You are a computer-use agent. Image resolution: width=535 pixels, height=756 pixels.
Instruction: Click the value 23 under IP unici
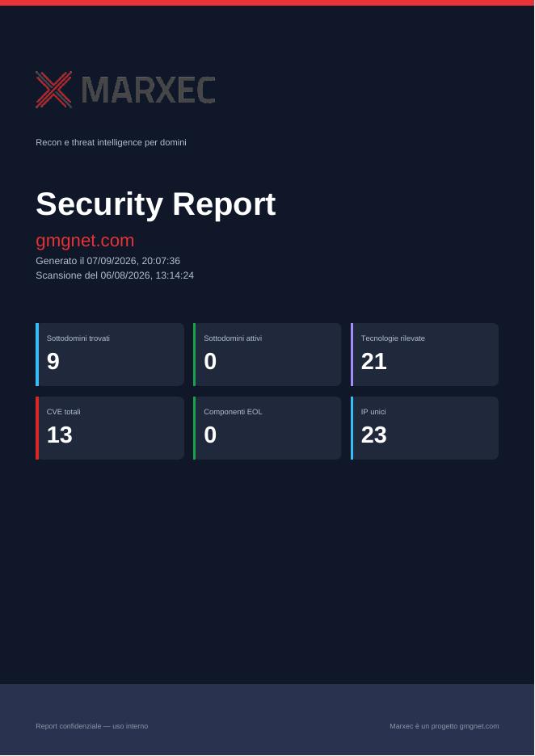coord(374,435)
